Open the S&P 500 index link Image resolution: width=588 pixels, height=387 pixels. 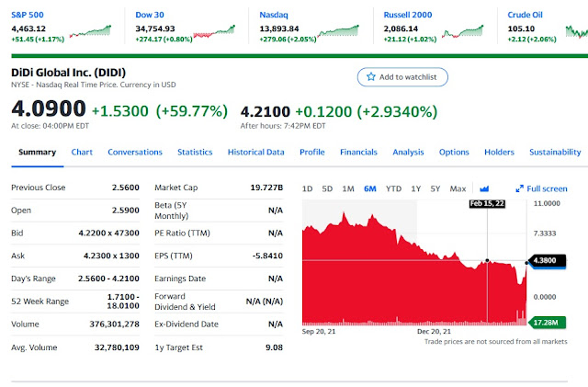pyautogui.click(x=28, y=15)
